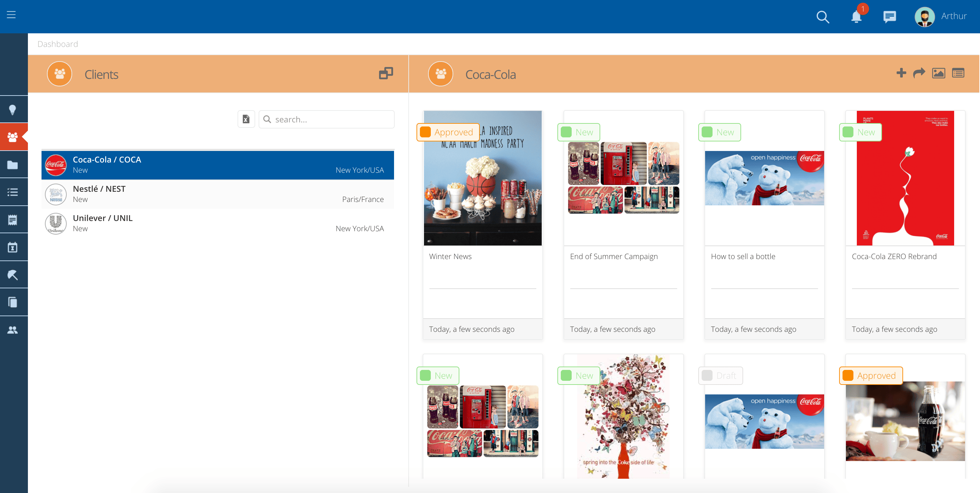Open the notifications bell
This screenshot has width=980, height=493.
856,17
